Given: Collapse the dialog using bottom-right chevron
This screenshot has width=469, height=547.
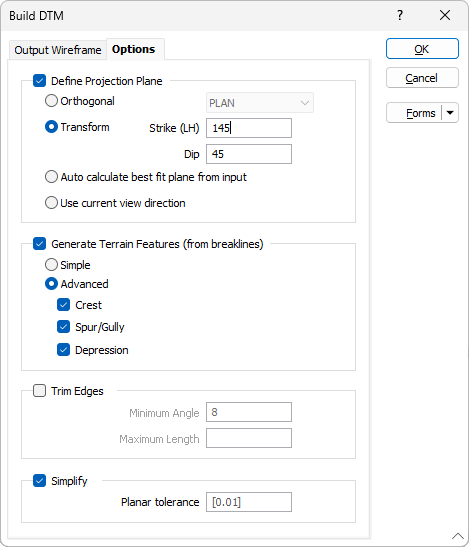Looking at the screenshot, I should [x=458, y=536].
